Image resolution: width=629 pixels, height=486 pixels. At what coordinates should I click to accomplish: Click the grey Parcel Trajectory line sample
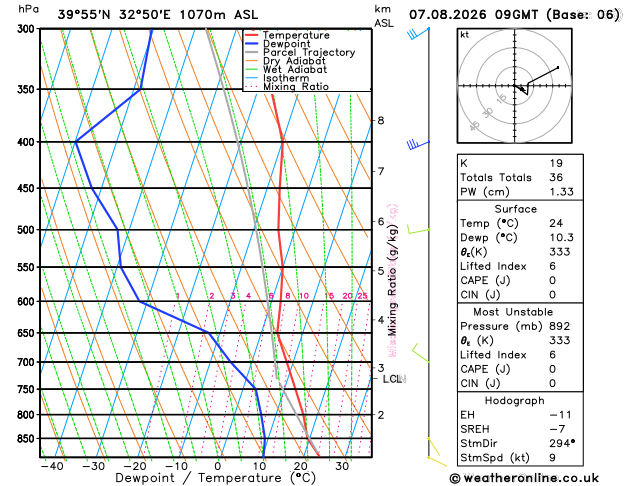coord(252,53)
